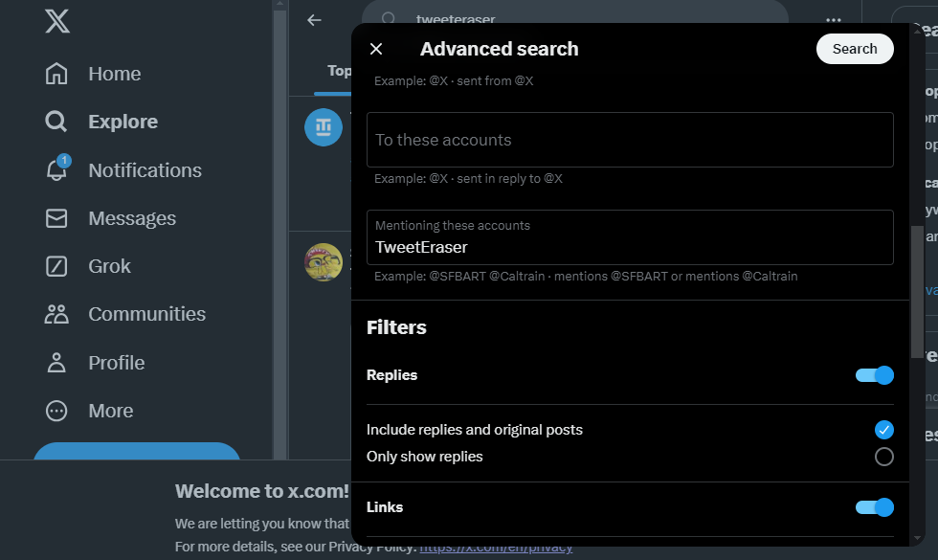Choose Only show replies option
This screenshot has width=938, height=560.
(x=883, y=457)
